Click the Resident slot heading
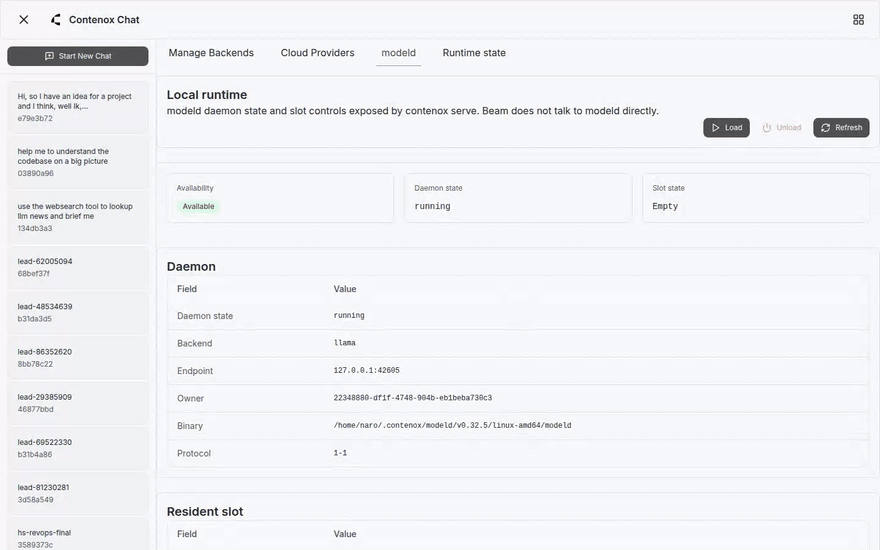 point(205,512)
